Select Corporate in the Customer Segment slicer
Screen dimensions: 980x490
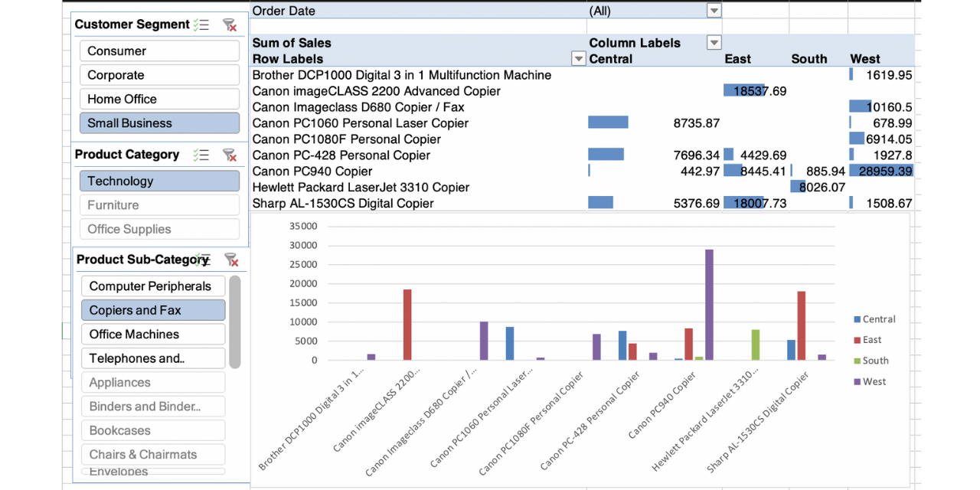pyautogui.click(x=159, y=74)
